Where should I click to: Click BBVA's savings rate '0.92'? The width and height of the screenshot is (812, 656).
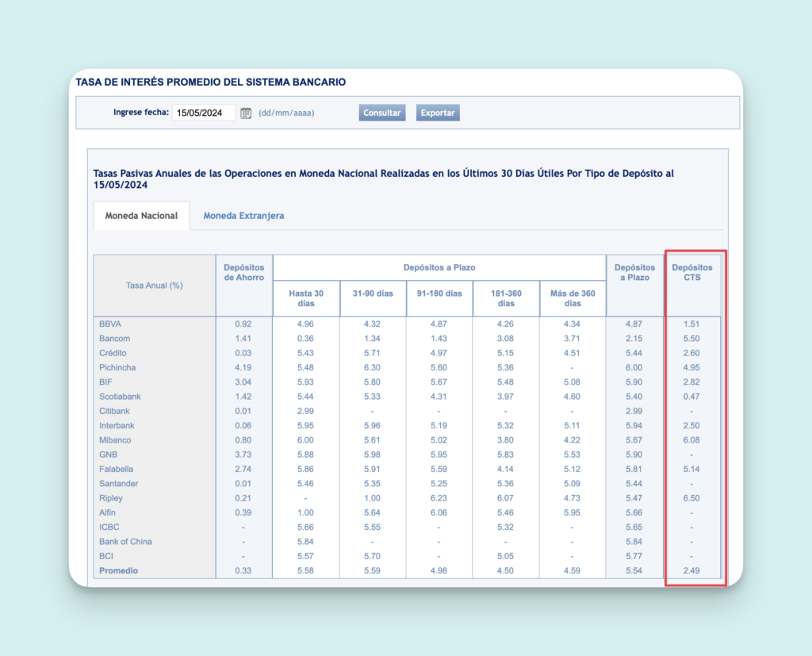[243, 324]
